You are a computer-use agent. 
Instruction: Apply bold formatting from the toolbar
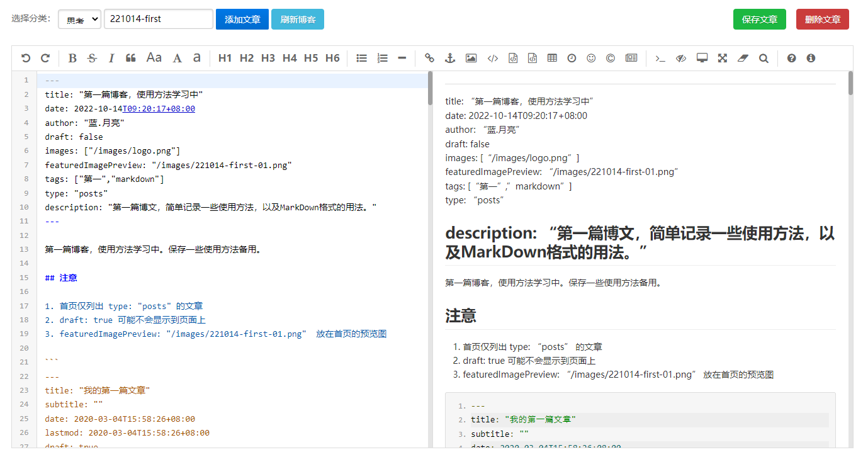[x=72, y=58]
